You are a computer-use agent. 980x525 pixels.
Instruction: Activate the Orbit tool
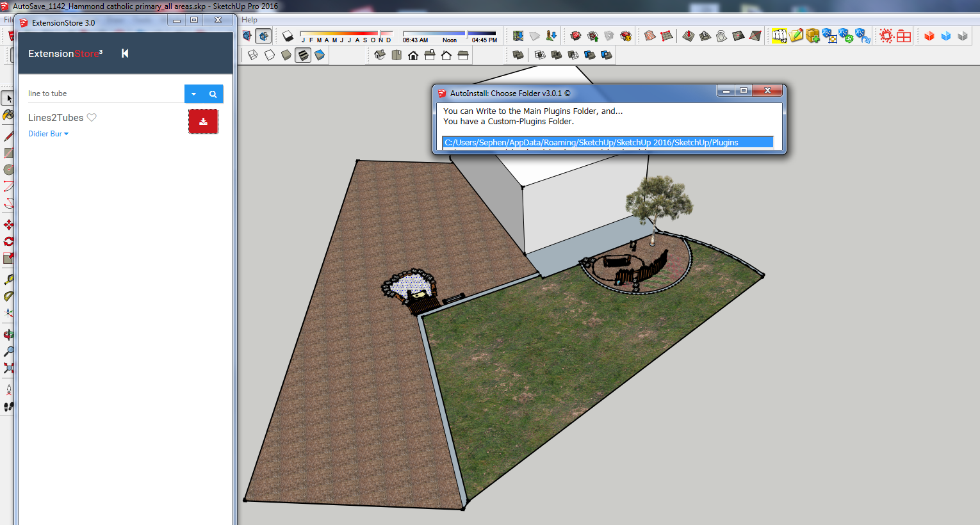click(8, 335)
